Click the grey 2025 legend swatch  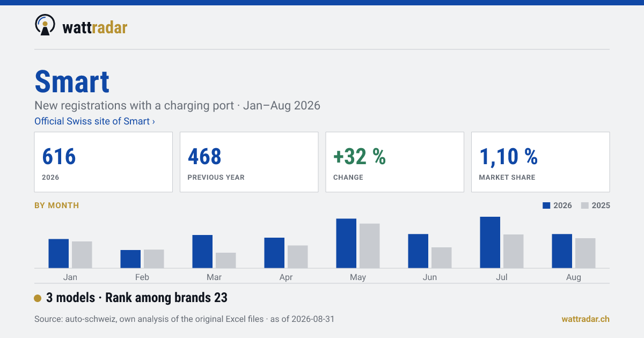[x=585, y=205]
